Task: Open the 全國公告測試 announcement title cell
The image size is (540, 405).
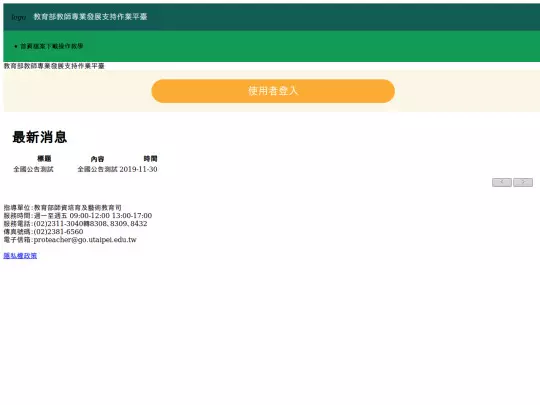Action: 33,169
